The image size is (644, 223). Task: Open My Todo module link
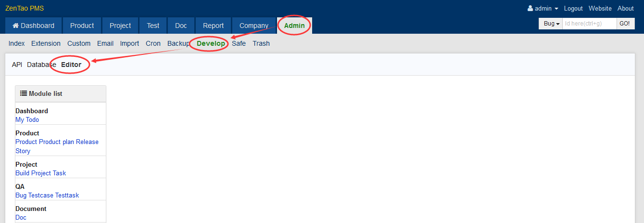click(x=27, y=119)
